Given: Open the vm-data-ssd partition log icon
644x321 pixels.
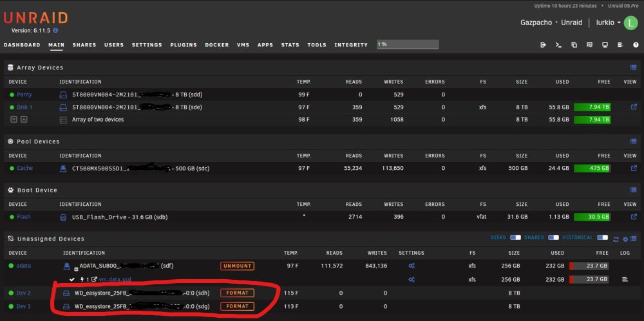Looking at the screenshot, I should (625, 280).
